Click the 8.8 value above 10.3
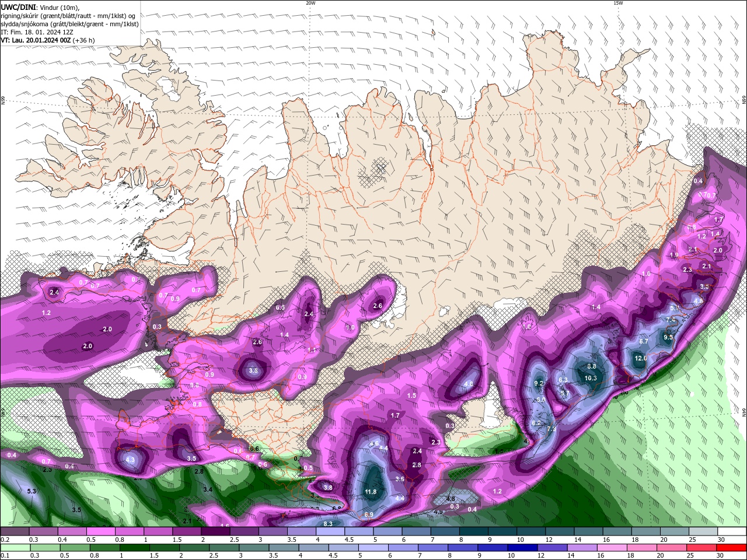Screen dimensions: 747x560 tap(592, 366)
